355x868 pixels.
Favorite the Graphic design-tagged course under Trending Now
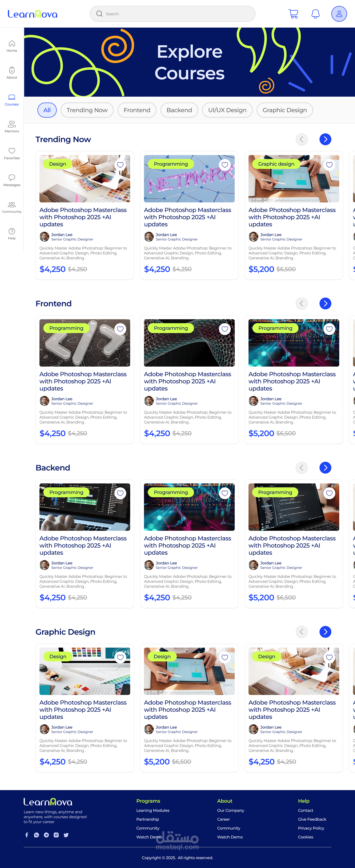(x=329, y=165)
